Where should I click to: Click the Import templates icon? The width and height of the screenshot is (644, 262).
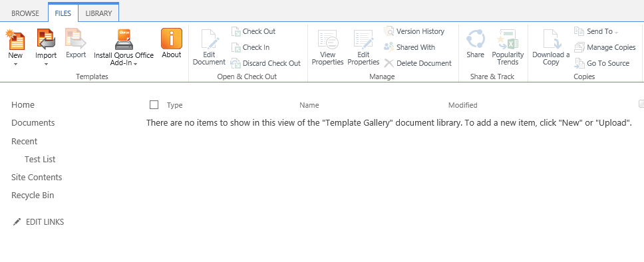click(x=46, y=39)
